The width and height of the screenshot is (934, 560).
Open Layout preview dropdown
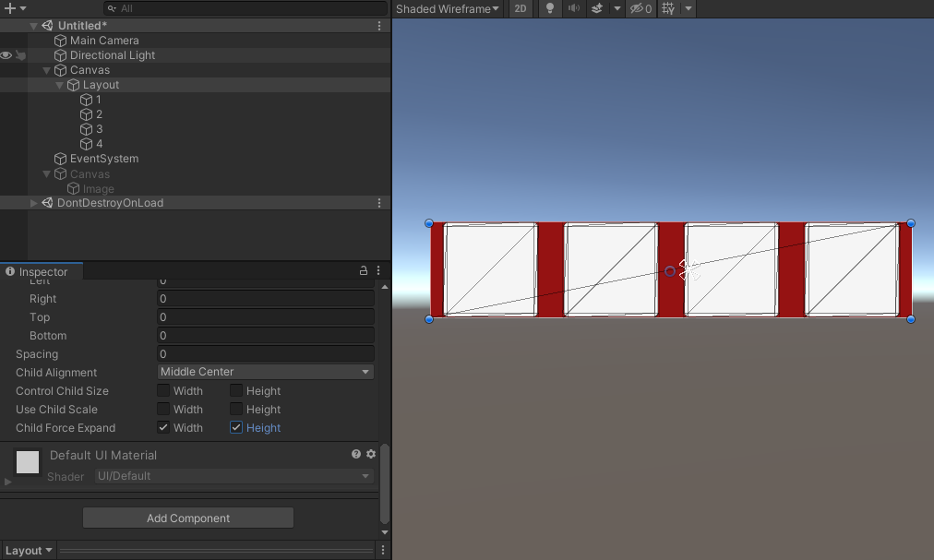pos(29,551)
